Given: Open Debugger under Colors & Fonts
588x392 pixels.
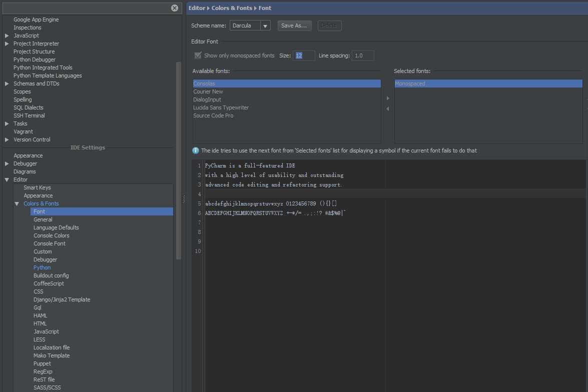Looking at the screenshot, I should [x=46, y=259].
